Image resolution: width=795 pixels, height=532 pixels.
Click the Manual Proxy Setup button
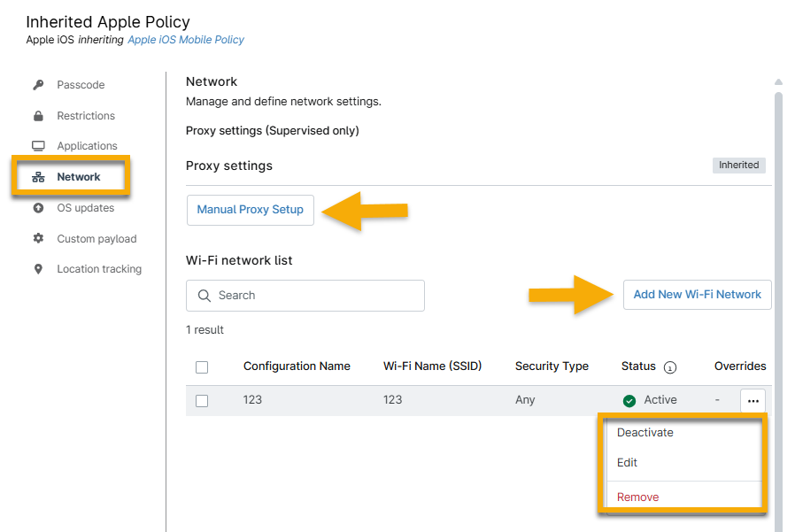coord(250,210)
